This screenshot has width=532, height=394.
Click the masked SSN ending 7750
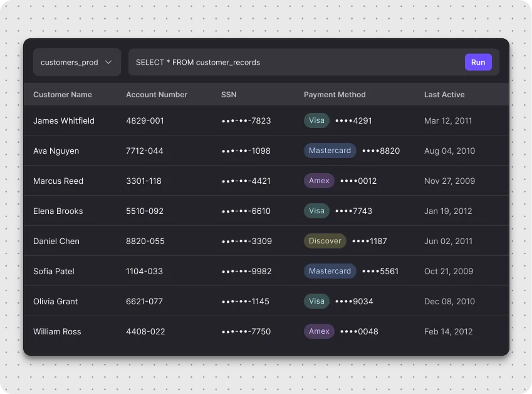(x=246, y=331)
